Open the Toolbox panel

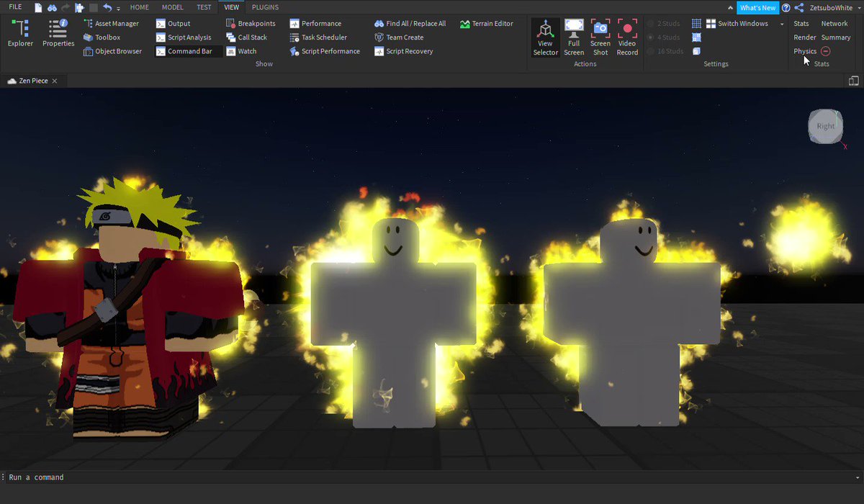102,37
